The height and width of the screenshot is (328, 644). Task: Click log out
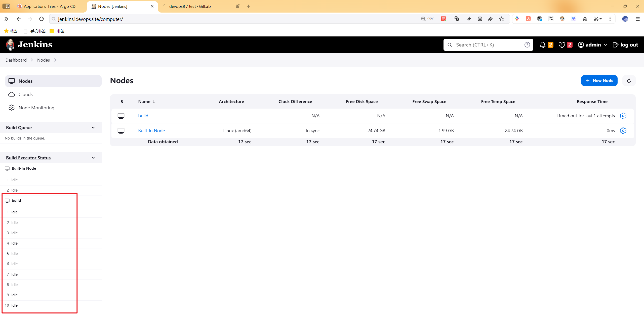coord(625,45)
